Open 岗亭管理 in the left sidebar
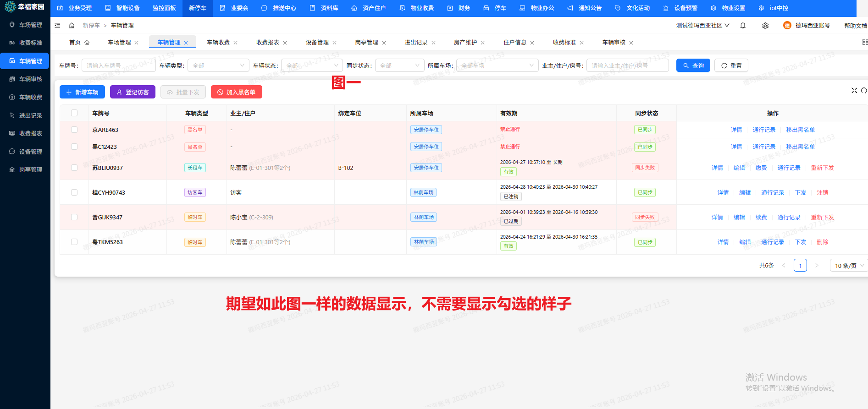Screen dimensions: 868x409 (x=30, y=170)
